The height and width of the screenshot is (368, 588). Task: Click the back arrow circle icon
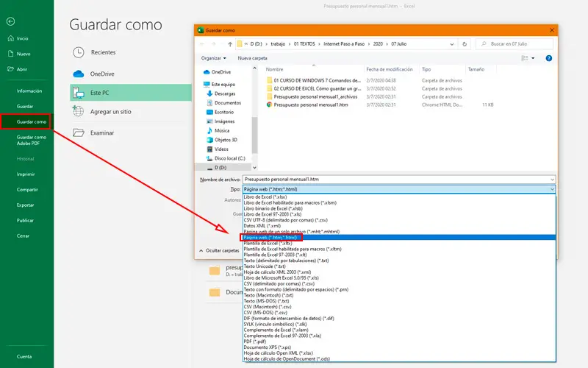[10, 21]
